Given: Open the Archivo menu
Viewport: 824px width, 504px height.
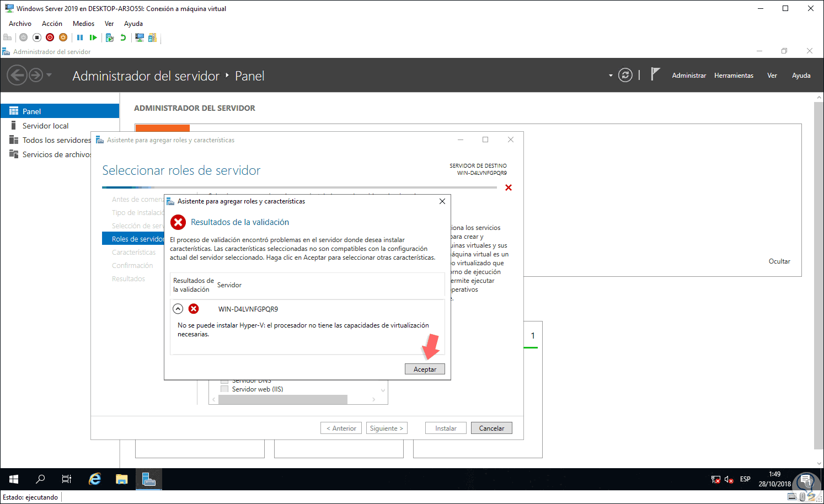Looking at the screenshot, I should pyautogui.click(x=20, y=24).
